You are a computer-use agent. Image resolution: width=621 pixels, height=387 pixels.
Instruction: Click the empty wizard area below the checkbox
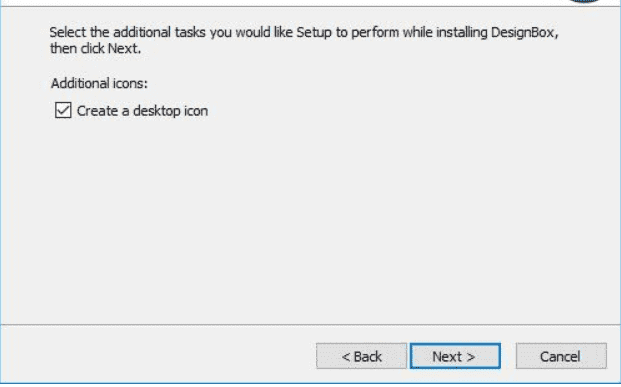click(309, 222)
